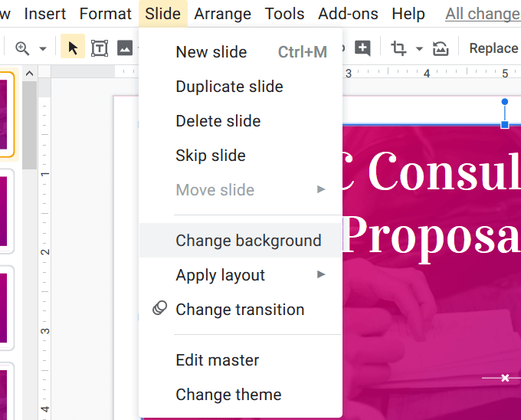
Task: Choose Edit master option
Action: 217,360
